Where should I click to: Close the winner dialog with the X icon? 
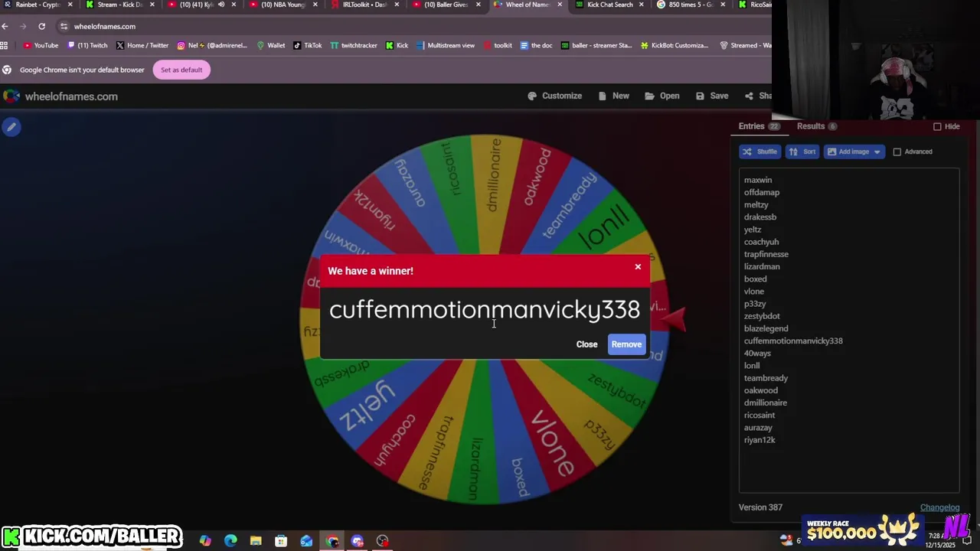pyautogui.click(x=638, y=267)
